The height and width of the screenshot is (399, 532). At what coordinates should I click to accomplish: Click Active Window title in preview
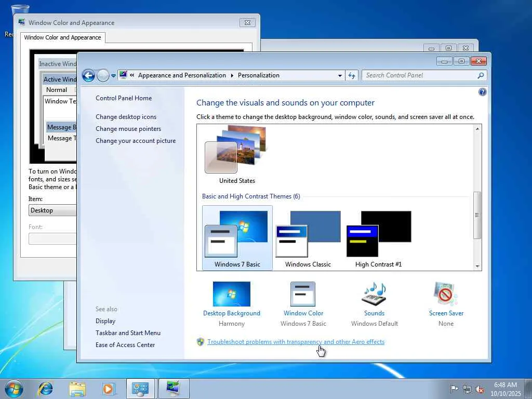tap(60, 79)
